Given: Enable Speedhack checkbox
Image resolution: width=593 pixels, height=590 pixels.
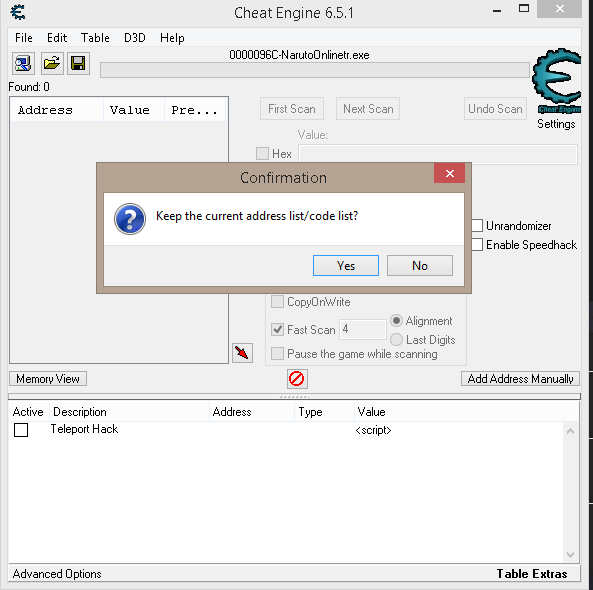Looking at the screenshot, I should click(x=477, y=245).
